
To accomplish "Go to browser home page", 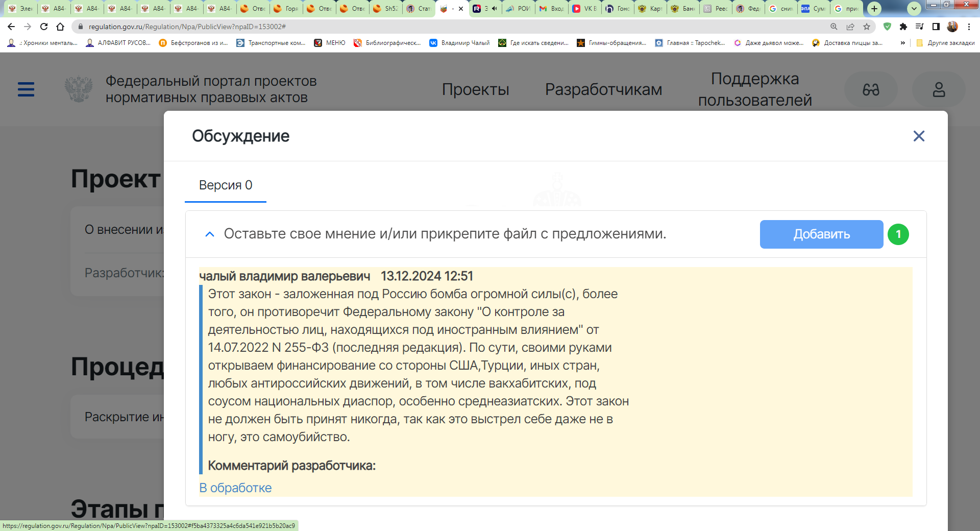I will pyautogui.click(x=60, y=27).
